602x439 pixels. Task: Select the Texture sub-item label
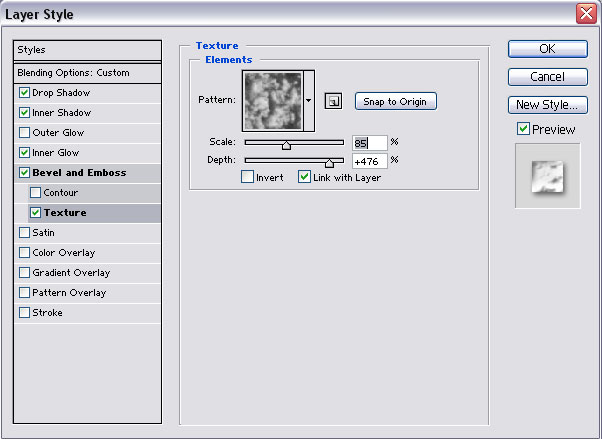click(65, 212)
